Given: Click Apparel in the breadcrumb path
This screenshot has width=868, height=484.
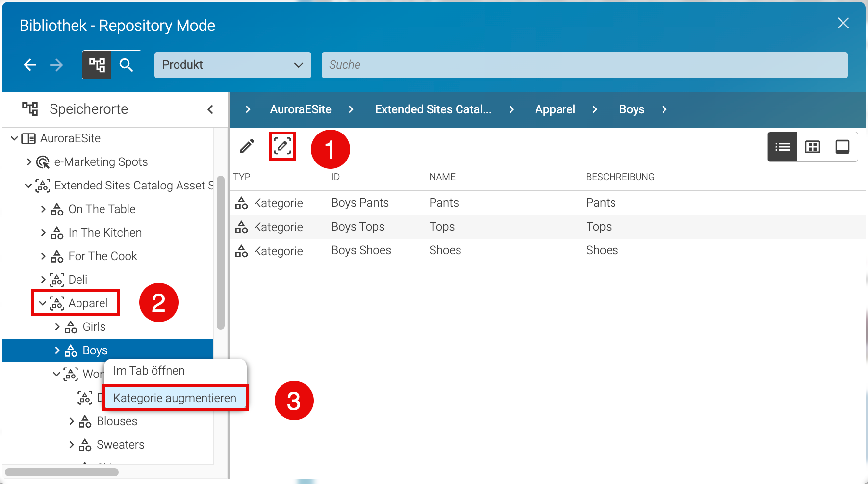Looking at the screenshot, I should 555,109.
